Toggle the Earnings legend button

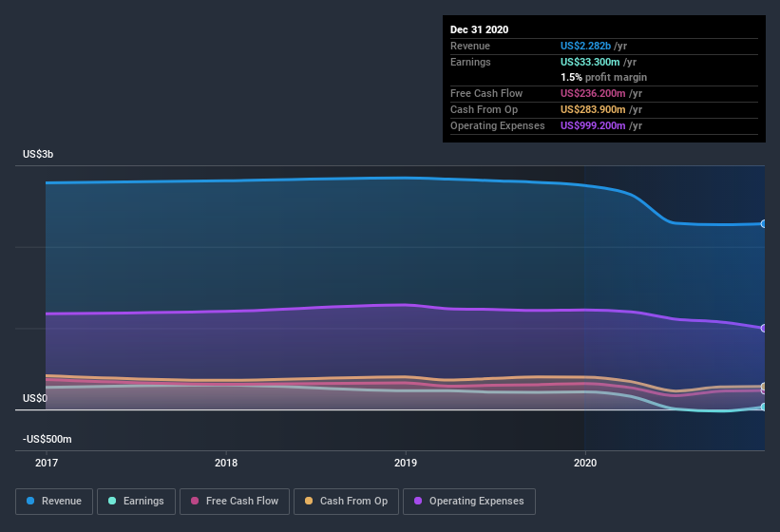point(136,502)
